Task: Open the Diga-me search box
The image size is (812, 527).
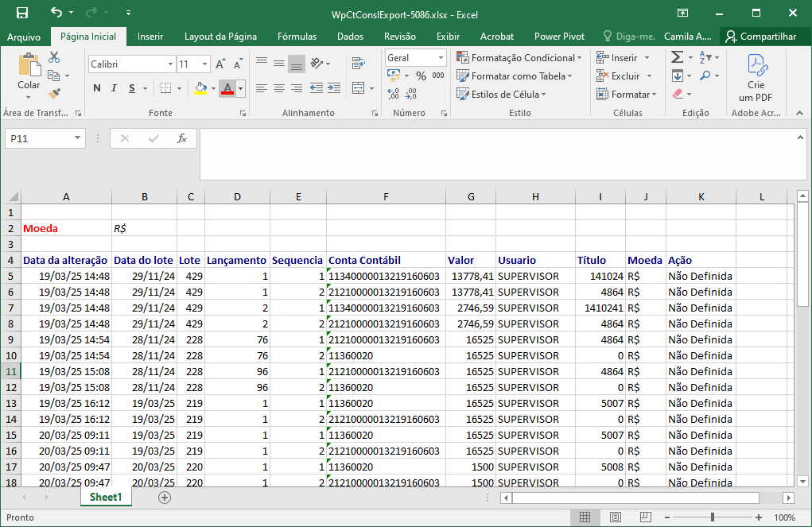Action: pos(629,37)
